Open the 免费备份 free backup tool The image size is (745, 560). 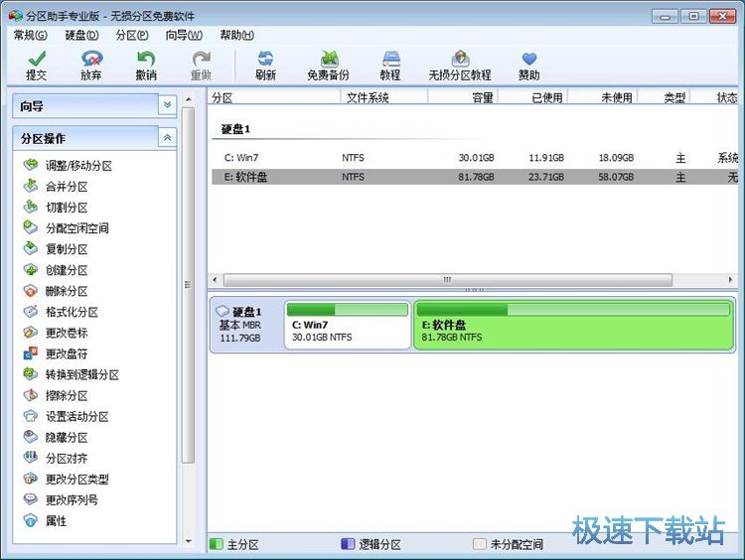tap(329, 66)
